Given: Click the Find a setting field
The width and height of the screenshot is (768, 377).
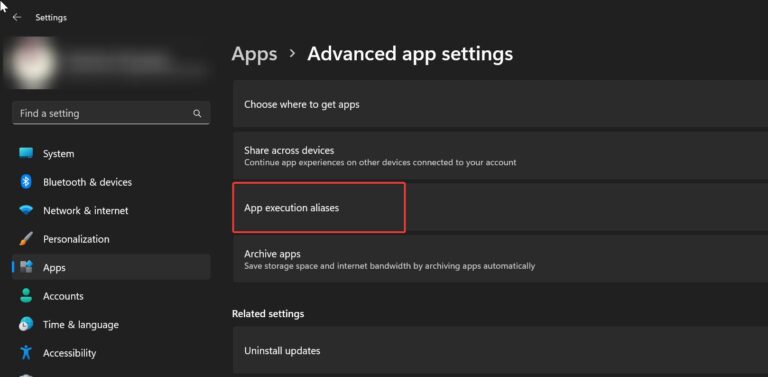Looking at the screenshot, I should click(x=111, y=113).
